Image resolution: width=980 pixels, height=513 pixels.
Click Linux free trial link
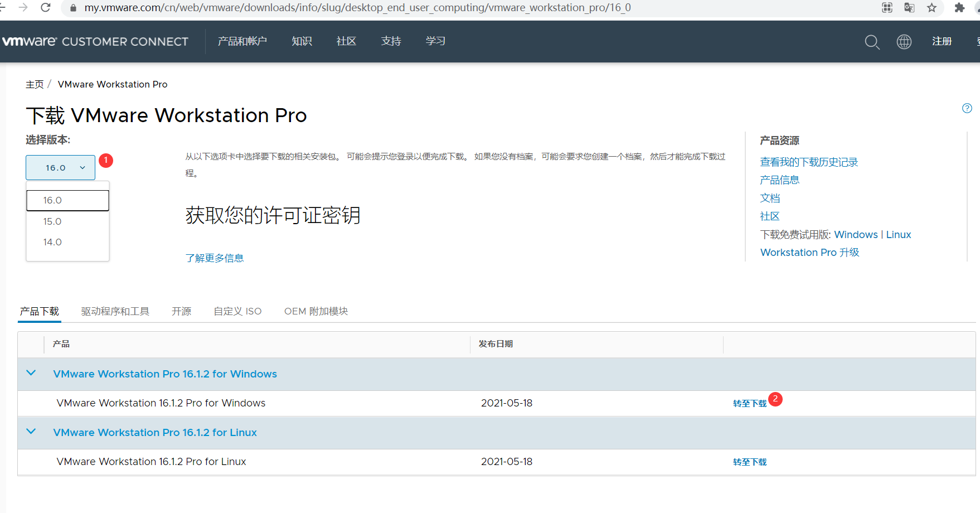click(x=899, y=235)
